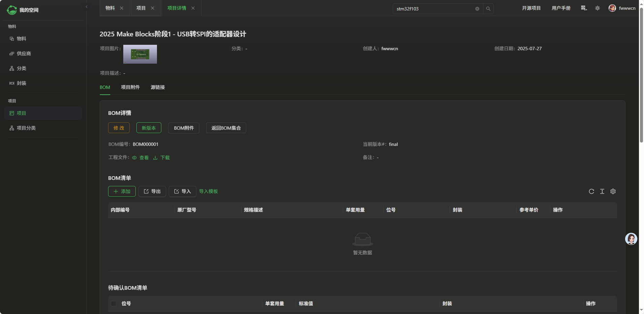Select the 项目附件 sub-tab

point(130,87)
